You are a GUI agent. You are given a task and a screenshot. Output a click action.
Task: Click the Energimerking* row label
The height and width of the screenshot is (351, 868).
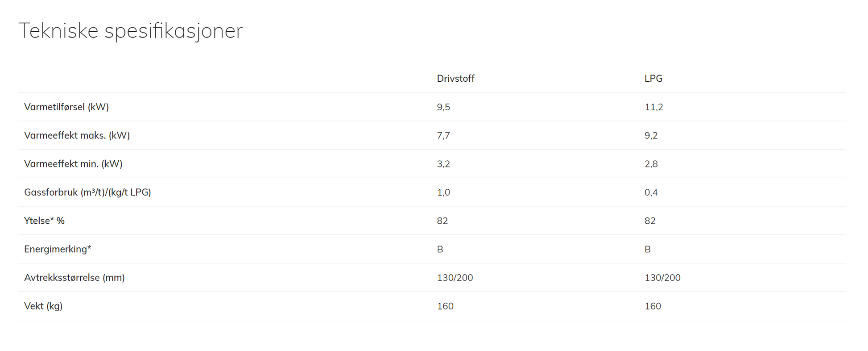[x=58, y=249]
